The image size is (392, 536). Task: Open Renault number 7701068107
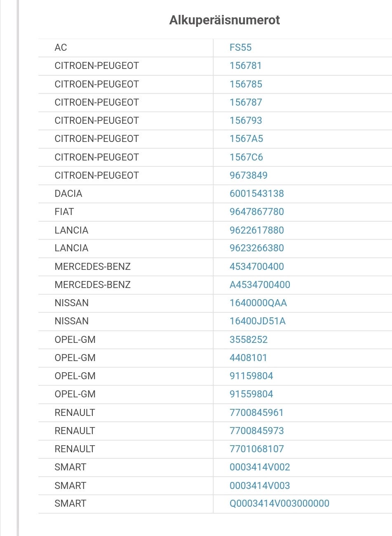[257, 449]
